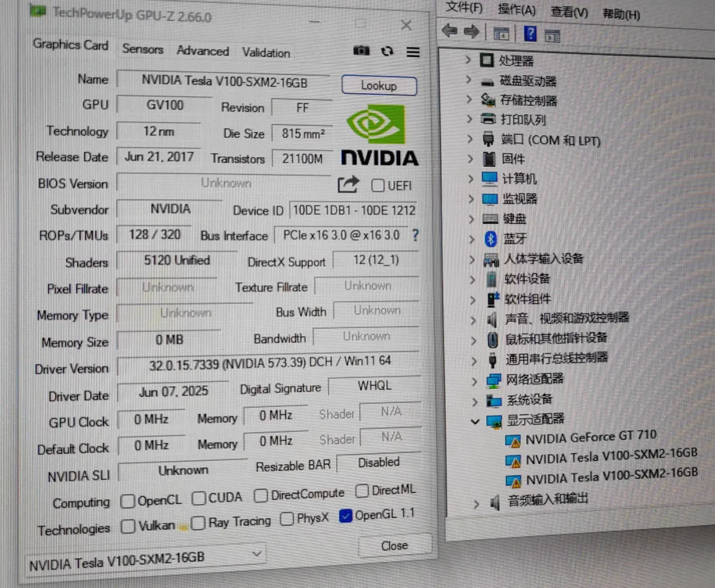Expand the 处理器 tree node

[x=467, y=59]
